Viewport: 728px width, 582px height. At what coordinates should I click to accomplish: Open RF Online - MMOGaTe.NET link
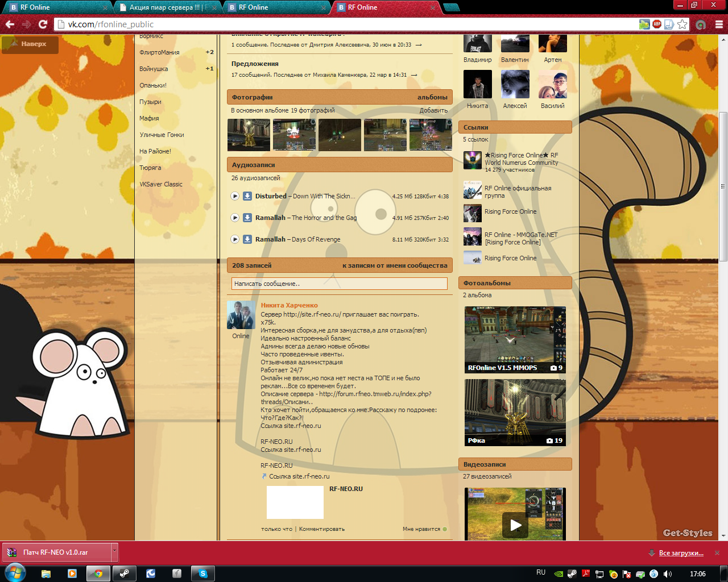pyautogui.click(x=521, y=238)
